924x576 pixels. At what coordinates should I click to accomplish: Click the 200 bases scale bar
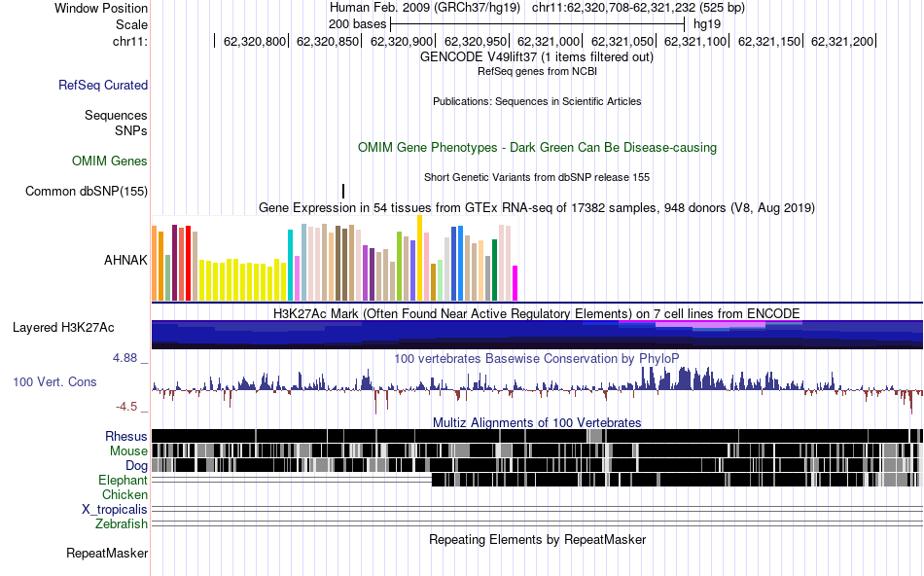537,24
